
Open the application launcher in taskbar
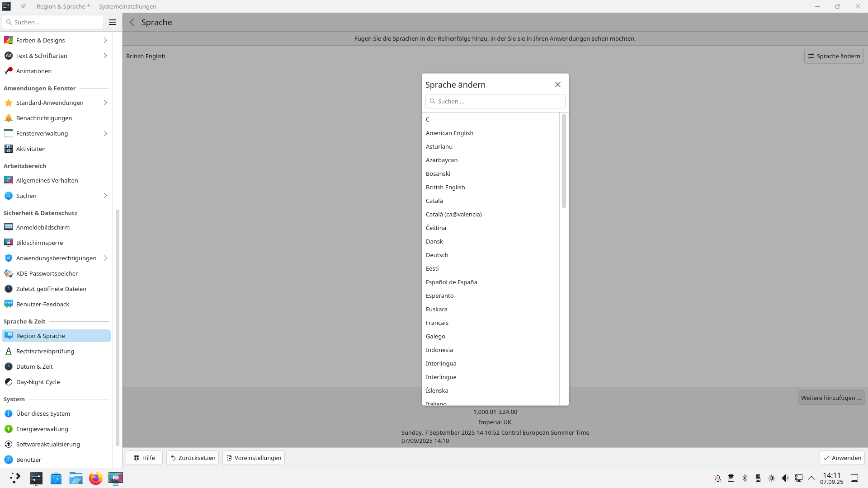pyautogui.click(x=15, y=478)
